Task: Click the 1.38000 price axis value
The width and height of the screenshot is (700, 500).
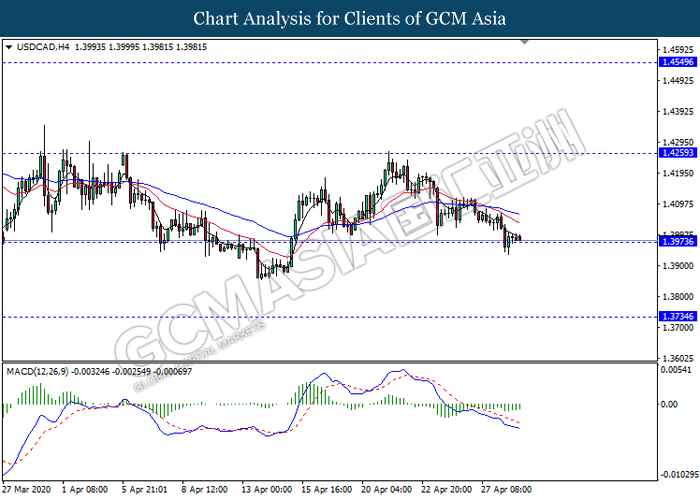Action: point(678,296)
